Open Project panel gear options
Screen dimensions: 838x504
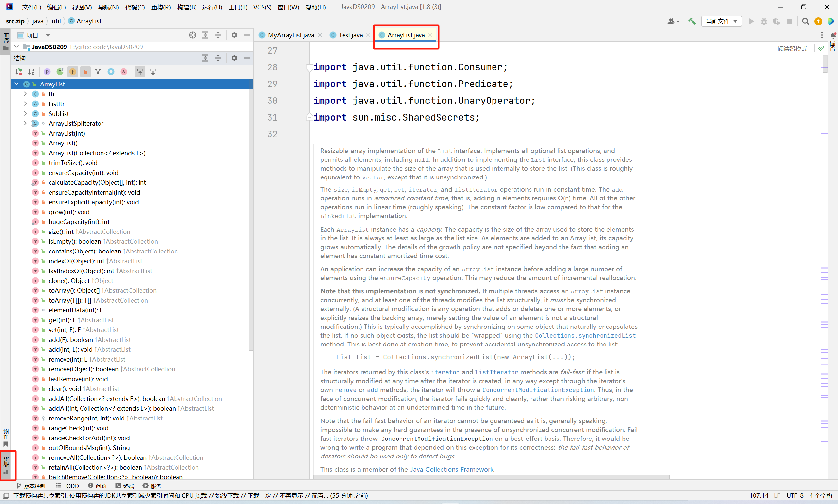coord(234,35)
